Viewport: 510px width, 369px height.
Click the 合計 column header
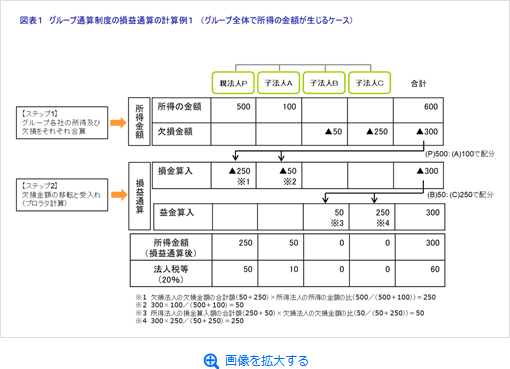[x=418, y=83]
